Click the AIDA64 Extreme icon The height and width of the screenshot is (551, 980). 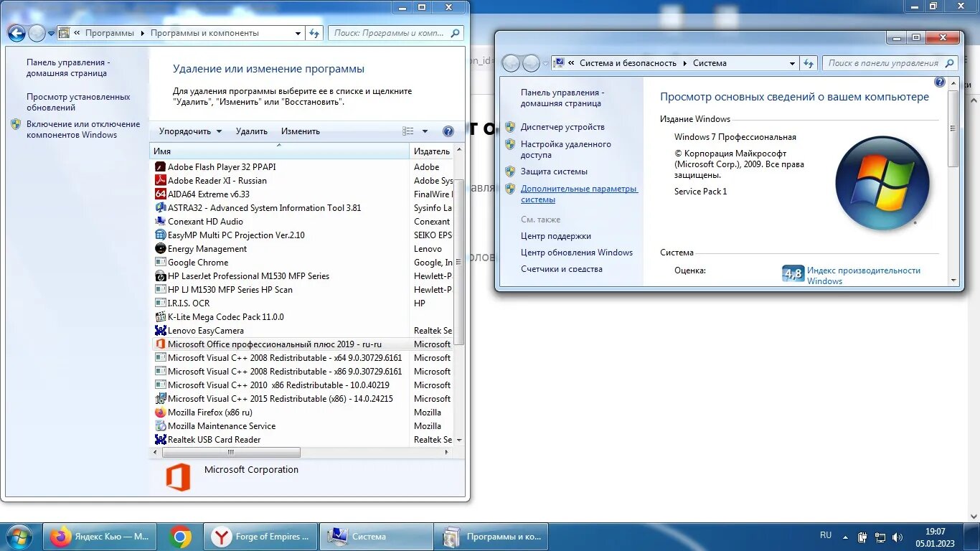click(161, 194)
